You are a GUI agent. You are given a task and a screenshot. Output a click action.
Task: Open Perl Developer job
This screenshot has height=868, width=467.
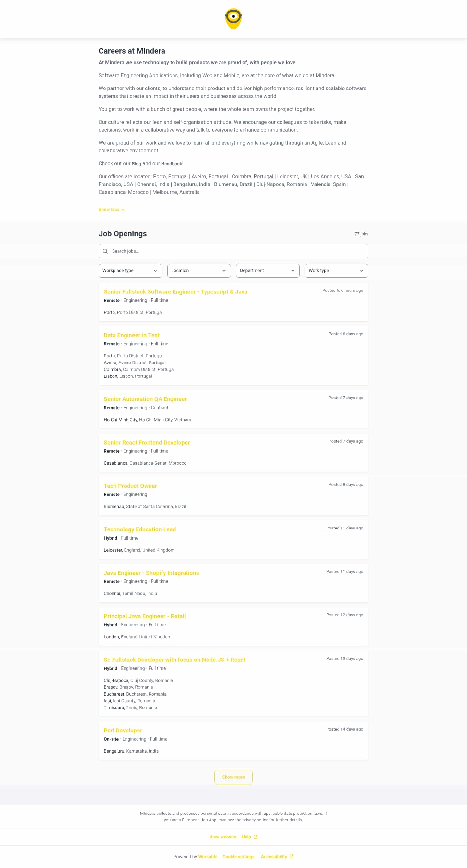pos(123,731)
